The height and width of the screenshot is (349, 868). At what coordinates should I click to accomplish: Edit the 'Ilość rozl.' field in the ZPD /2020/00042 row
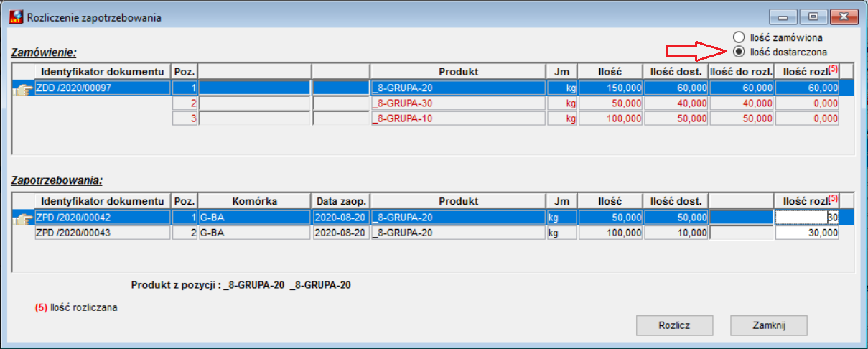point(806,217)
